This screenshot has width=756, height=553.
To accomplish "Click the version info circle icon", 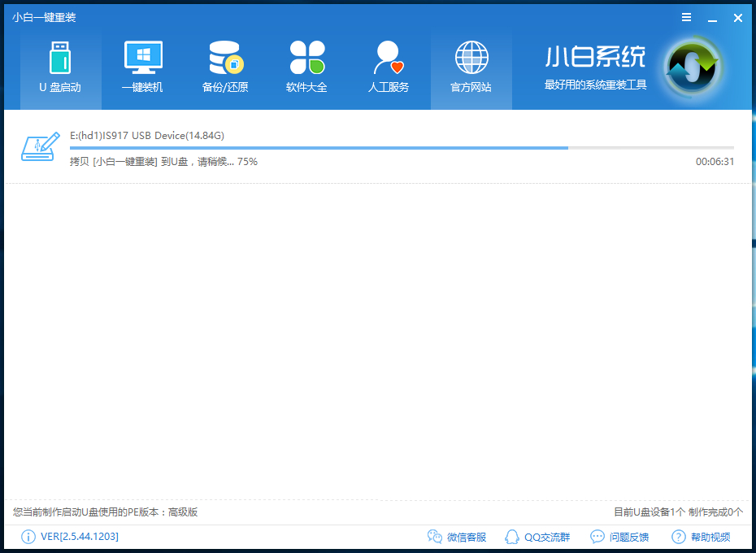I will point(27,537).
